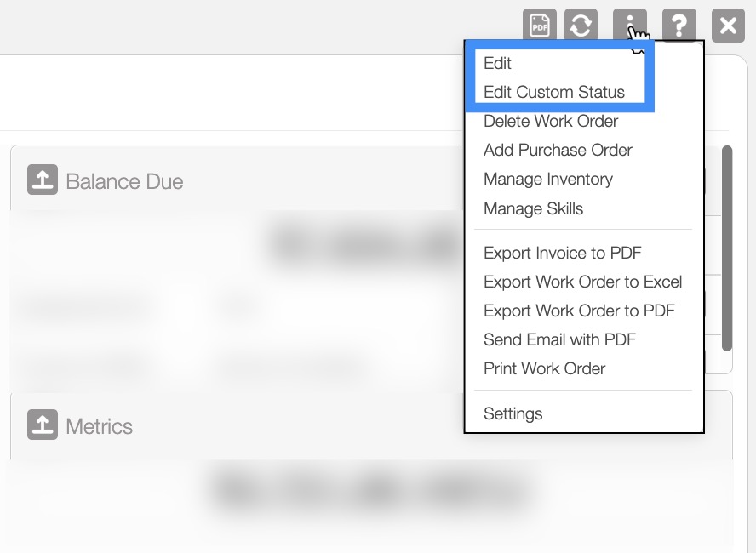Click the refresh arrows icon
756x553 pixels.
coord(581,25)
